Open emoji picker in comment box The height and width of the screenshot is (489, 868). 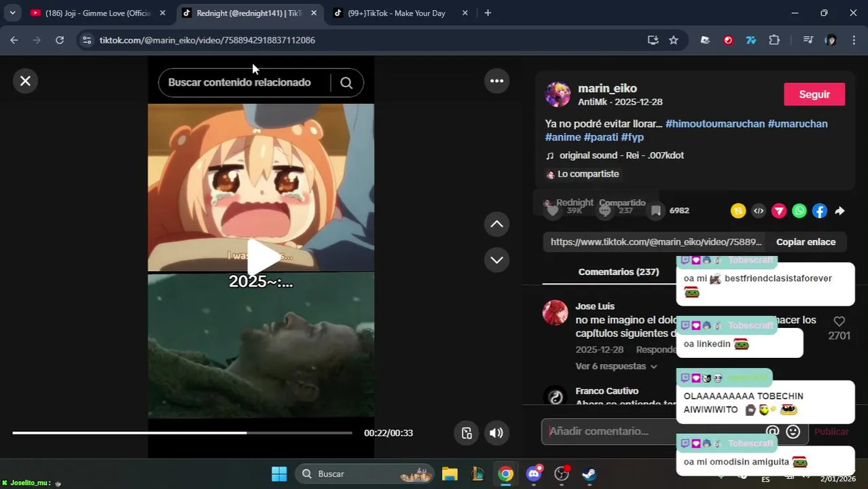click(793, 431)
